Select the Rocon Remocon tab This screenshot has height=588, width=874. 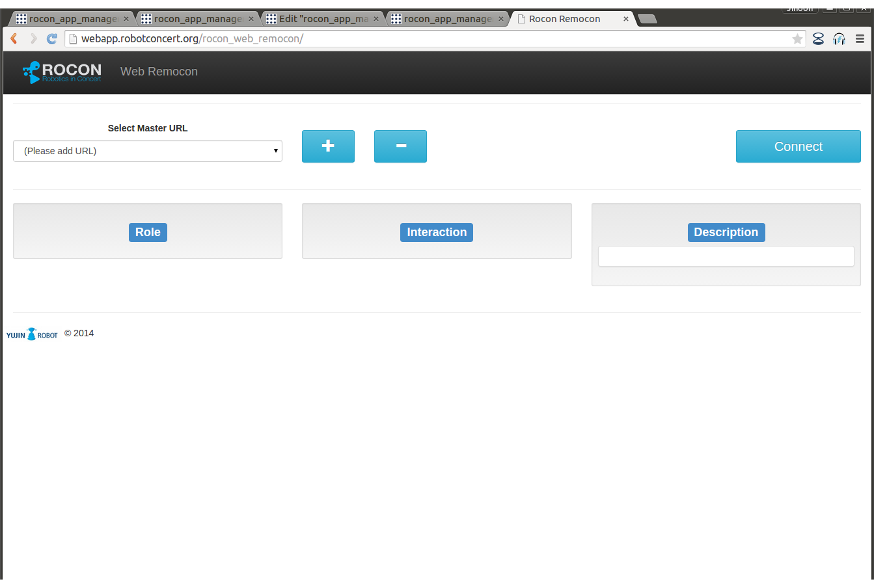pos(564,19)
